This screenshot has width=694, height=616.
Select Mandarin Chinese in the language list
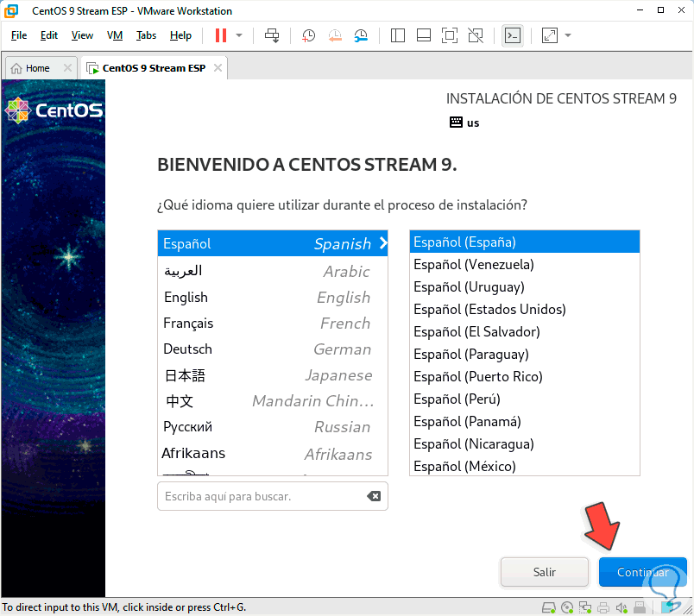click(x=273, y=401)
